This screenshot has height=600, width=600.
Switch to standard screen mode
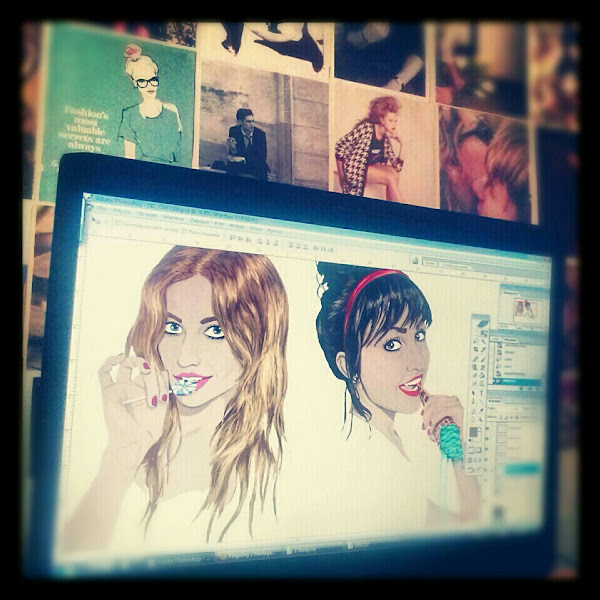click(470, 460)
